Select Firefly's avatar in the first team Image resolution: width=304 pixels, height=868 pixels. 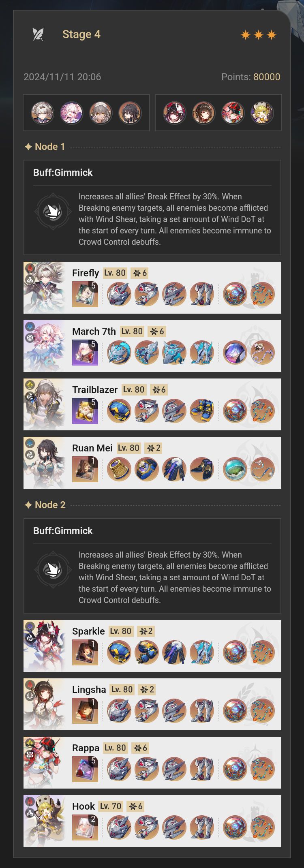pyautogui.click(x=43, y=113)
